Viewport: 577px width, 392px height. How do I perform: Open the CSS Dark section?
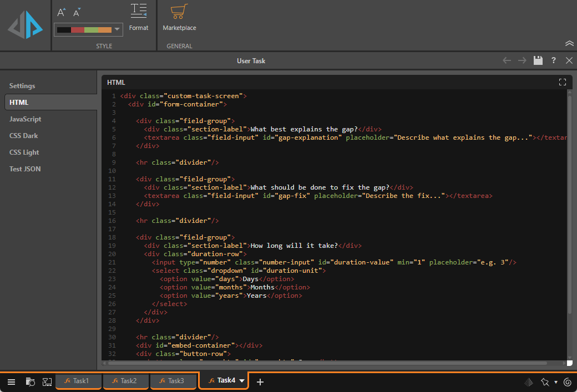point(23,136)
